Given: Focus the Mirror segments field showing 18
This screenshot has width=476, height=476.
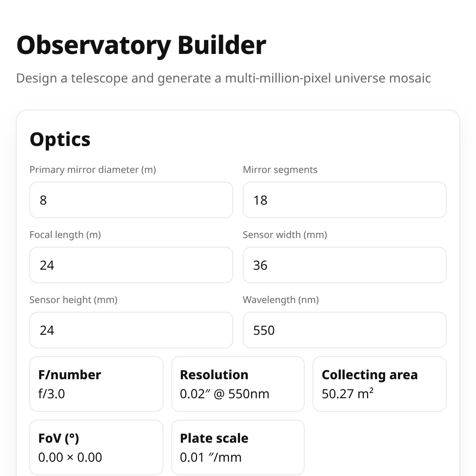Looking at the screenshot, I should pyautogui.click(x=345, y=200).
